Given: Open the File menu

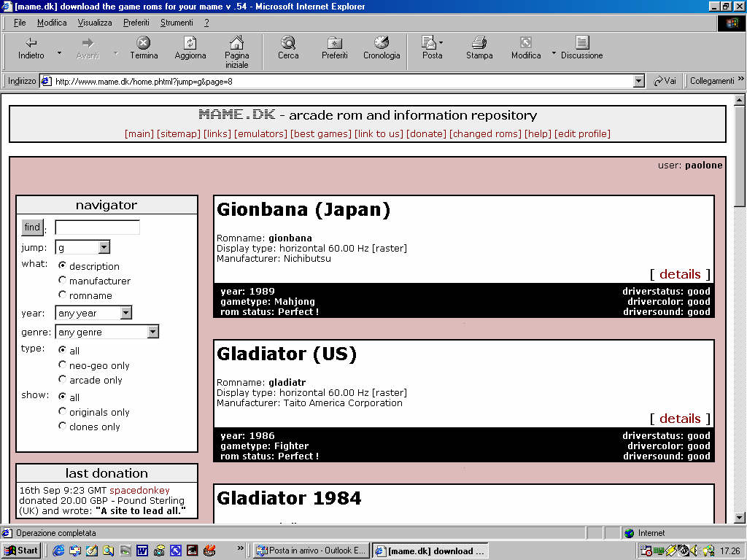Looking at the screenshot, I should pyautogui.click(x=20, y=23).
